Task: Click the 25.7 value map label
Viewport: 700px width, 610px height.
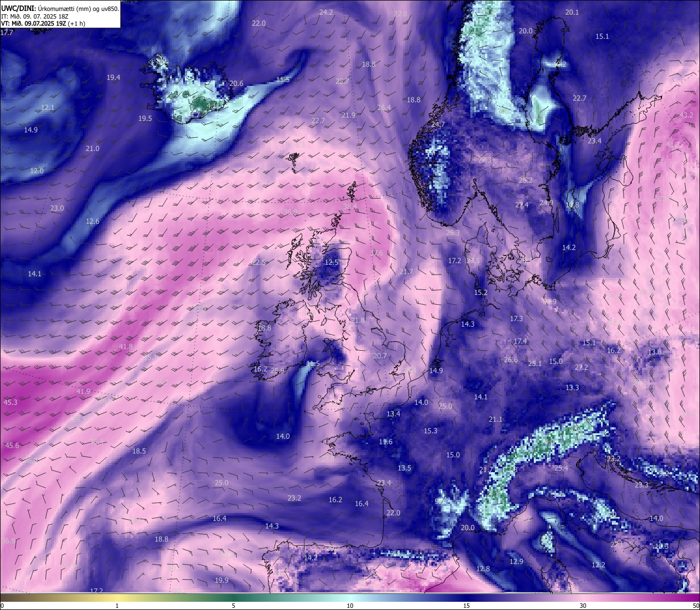Action: 342,81
